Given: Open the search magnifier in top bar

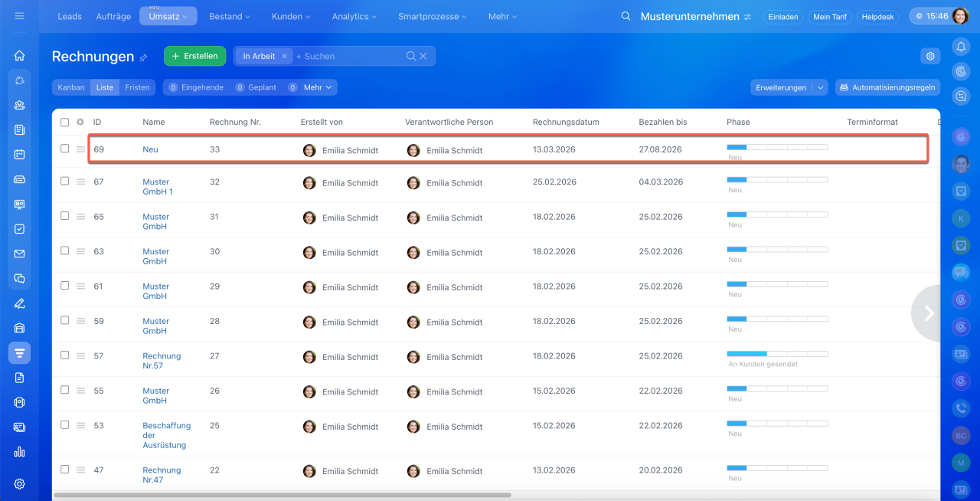Looking at the screenshot, I should click(x=626, y=16).
